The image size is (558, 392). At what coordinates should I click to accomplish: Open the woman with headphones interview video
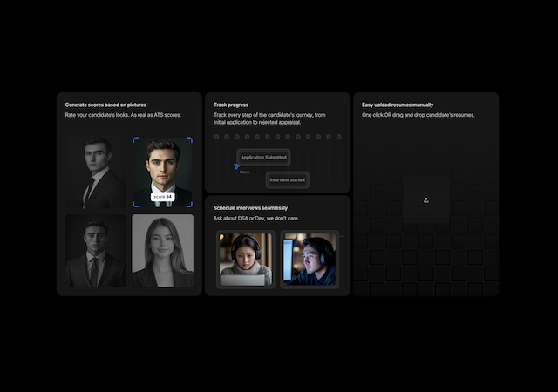point(245,259)
